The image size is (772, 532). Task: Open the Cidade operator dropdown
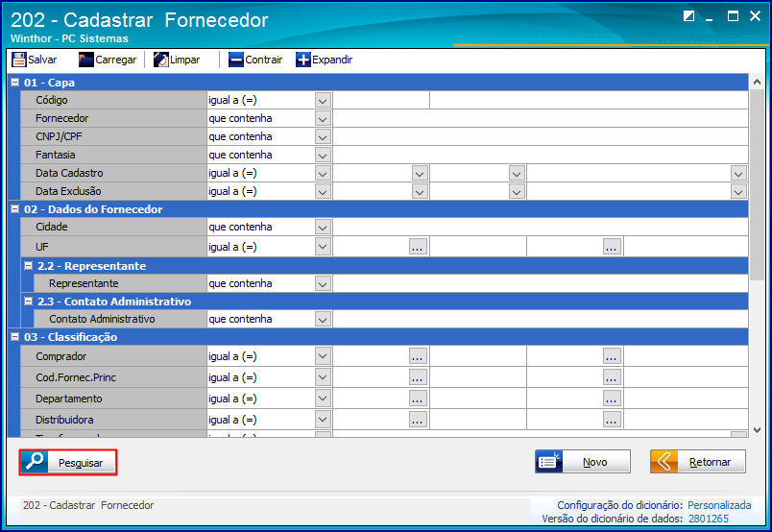[x=323, y=227]
